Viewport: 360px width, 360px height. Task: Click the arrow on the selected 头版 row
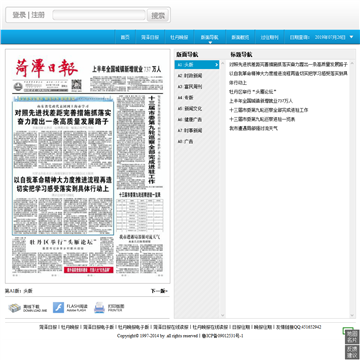216,65
